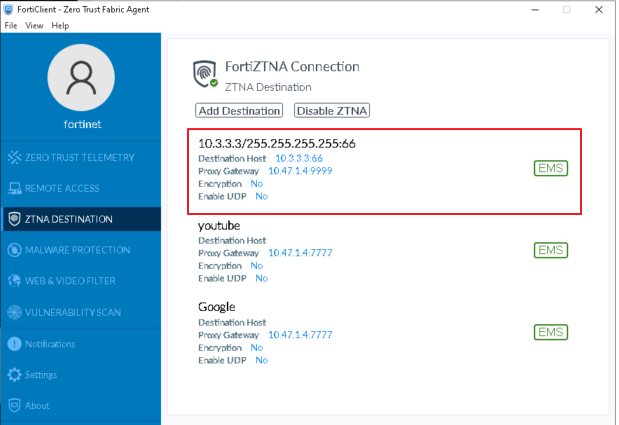The height and width of the screenshot is (425, 619).
Task: Click Encryption No value under Google
Action: (257, 348)
